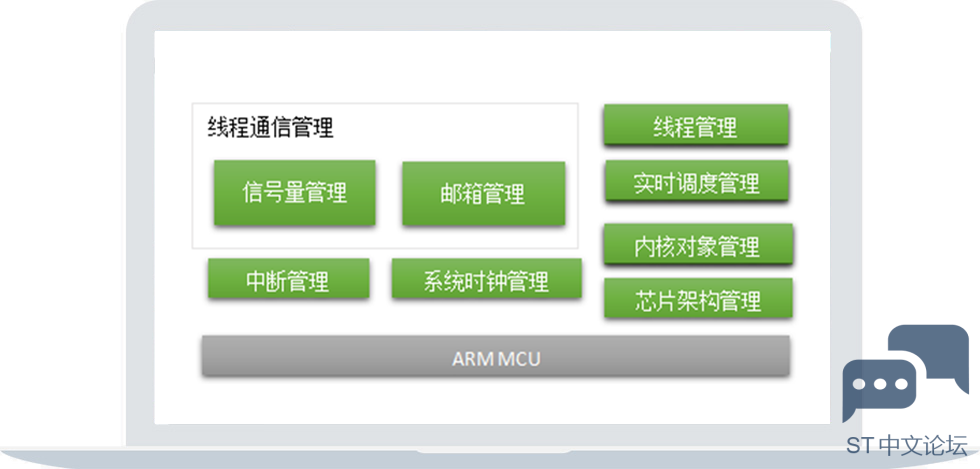
Task: Select the 实时调度管理 block
Action: coord(696,181)
